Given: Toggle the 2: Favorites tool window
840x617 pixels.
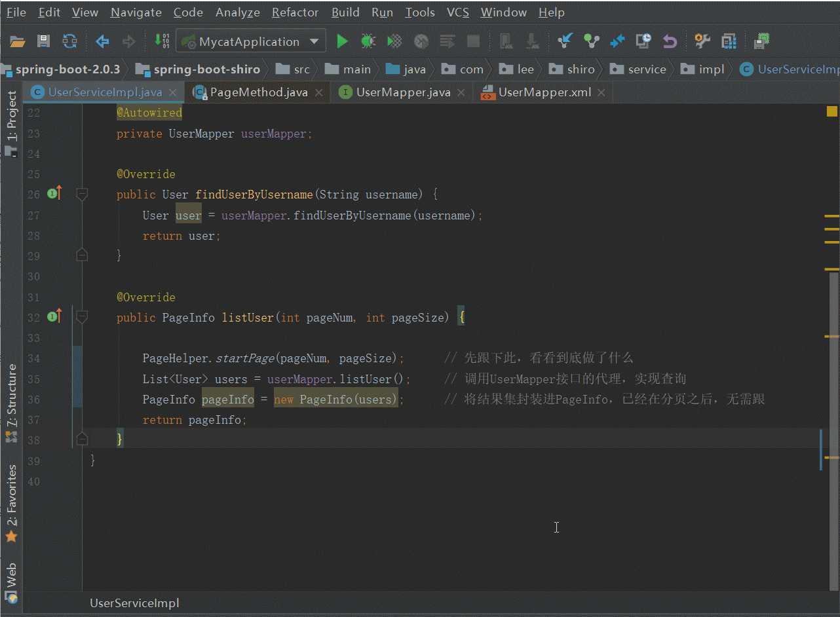Looking at the screenshot, I should click(x=12, y=504).
